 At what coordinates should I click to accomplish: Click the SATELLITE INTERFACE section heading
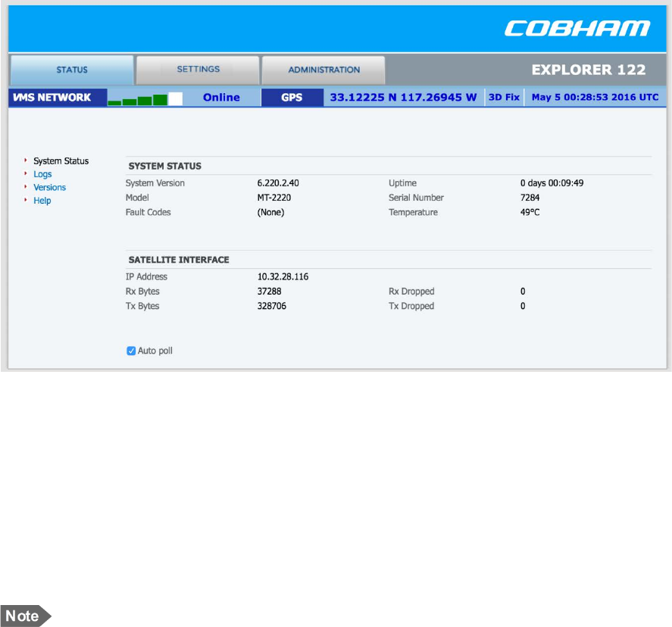179,260
